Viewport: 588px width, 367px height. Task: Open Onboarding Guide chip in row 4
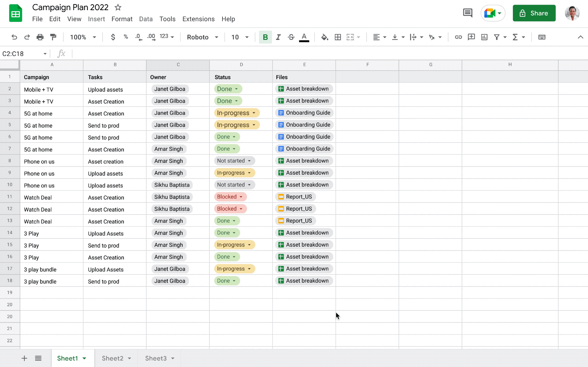304,113
